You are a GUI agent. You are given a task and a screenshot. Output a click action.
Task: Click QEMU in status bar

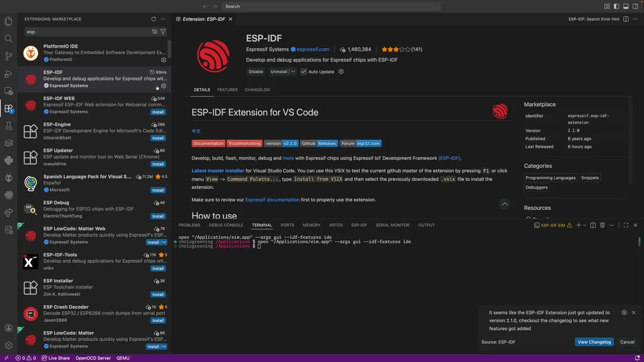coord(123,358)
